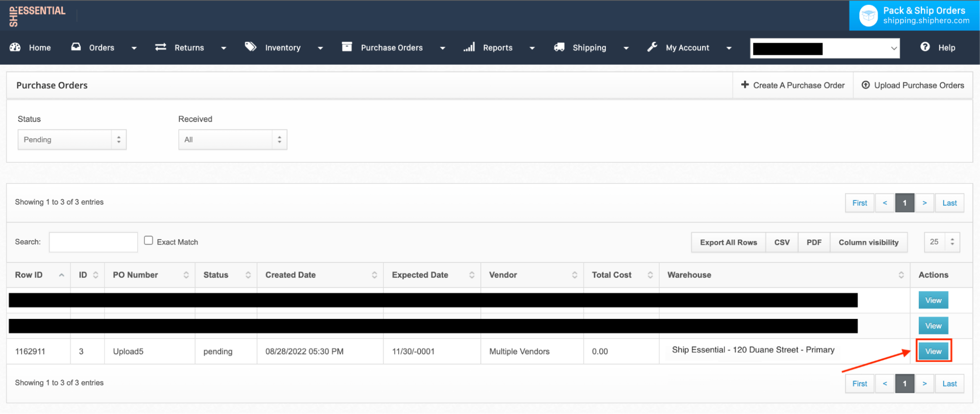Click the upload icon for Upload Purchase Orders
The image size is (980, 414).
(x=866, y=85)
